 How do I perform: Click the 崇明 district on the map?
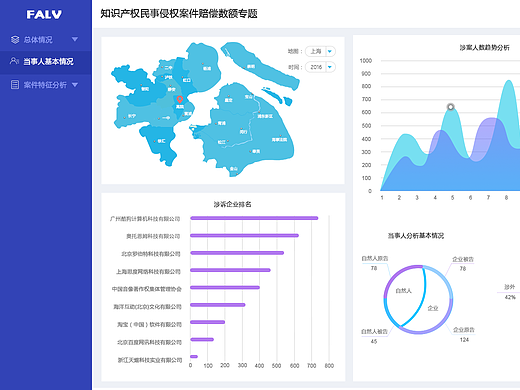coord(251,67)
